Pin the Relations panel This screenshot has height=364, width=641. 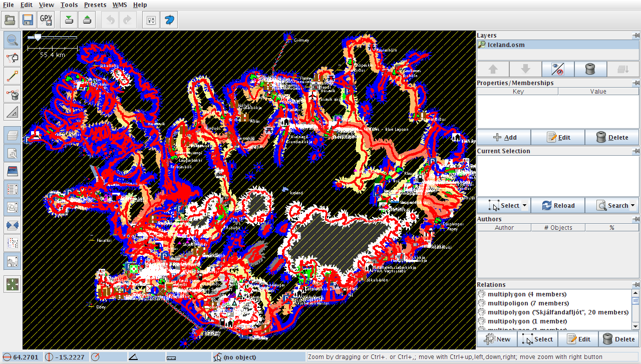635,284
